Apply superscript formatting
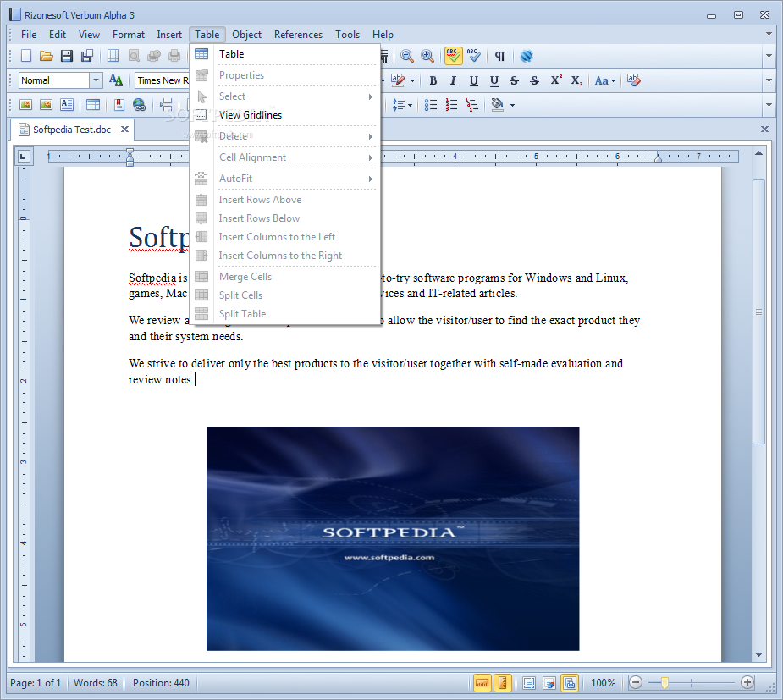783x700 pixels. tap(556, 80)
